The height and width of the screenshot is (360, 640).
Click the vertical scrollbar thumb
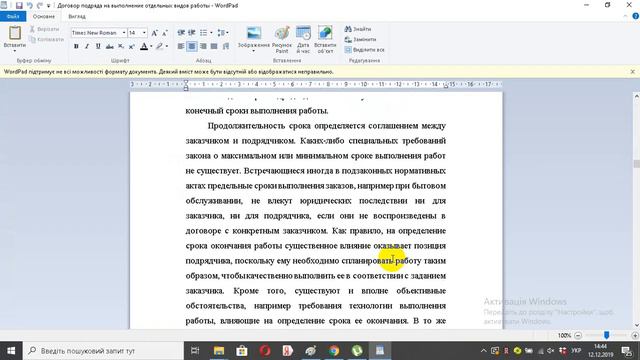636,163
